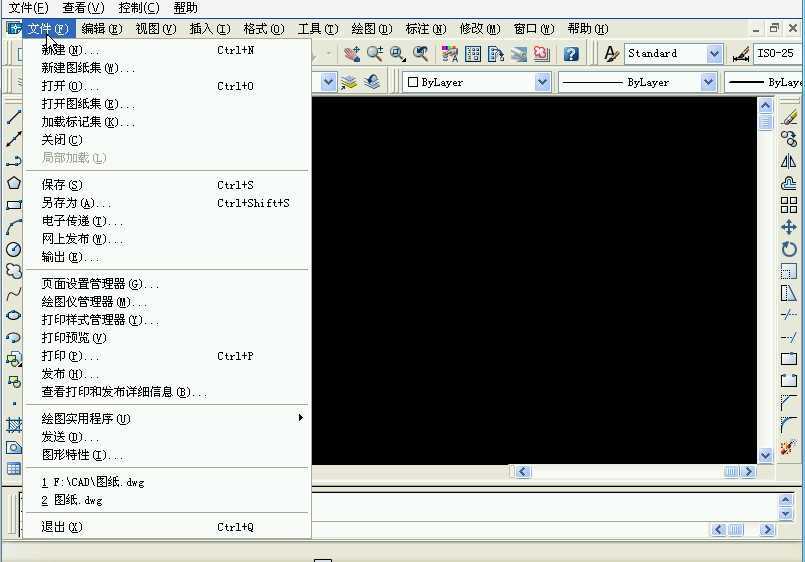The height and width of the screenshot is (562, 805).
Task: Open the layer list dropdown arrow
Action: [328, 82]
